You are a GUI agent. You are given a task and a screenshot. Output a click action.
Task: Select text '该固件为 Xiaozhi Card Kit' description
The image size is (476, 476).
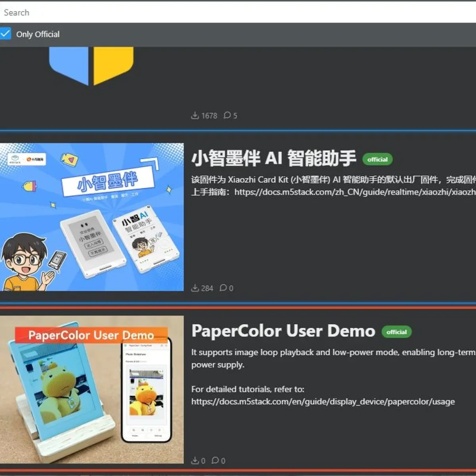(240, 180)
